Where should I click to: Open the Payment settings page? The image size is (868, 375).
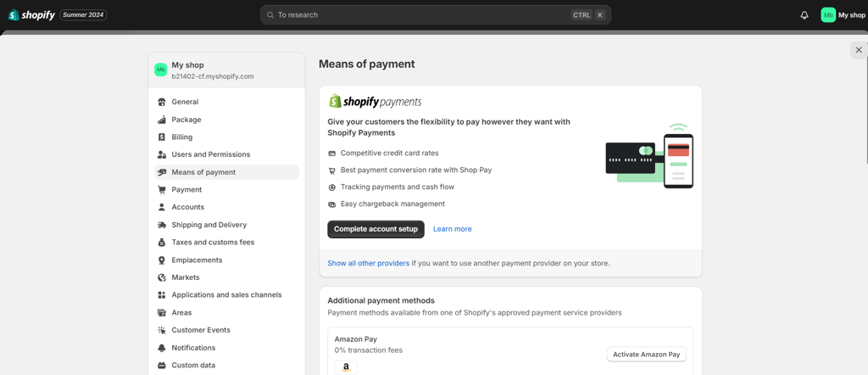coord(226,189)
